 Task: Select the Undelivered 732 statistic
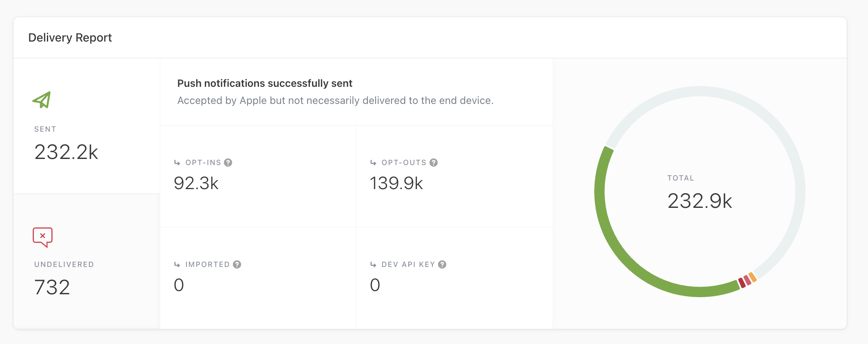pyautogui.click(x=52, y=287)
